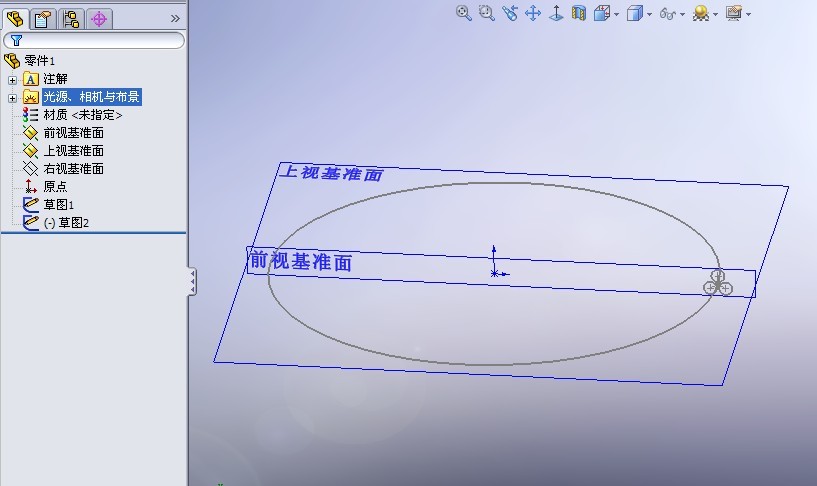Click the 注解 annotations folder icon
Screen dimensions: 817x486
coord(31,79)
